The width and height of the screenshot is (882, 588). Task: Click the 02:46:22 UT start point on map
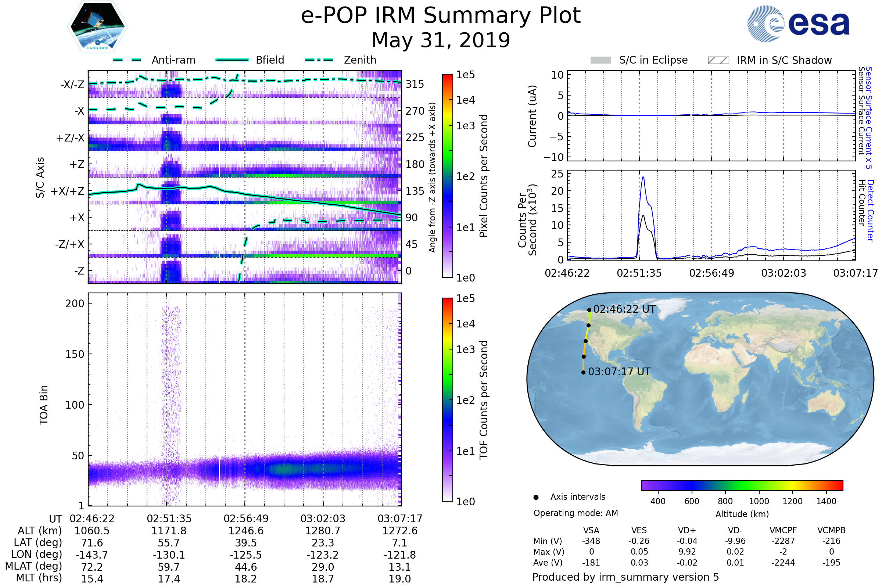589,310
